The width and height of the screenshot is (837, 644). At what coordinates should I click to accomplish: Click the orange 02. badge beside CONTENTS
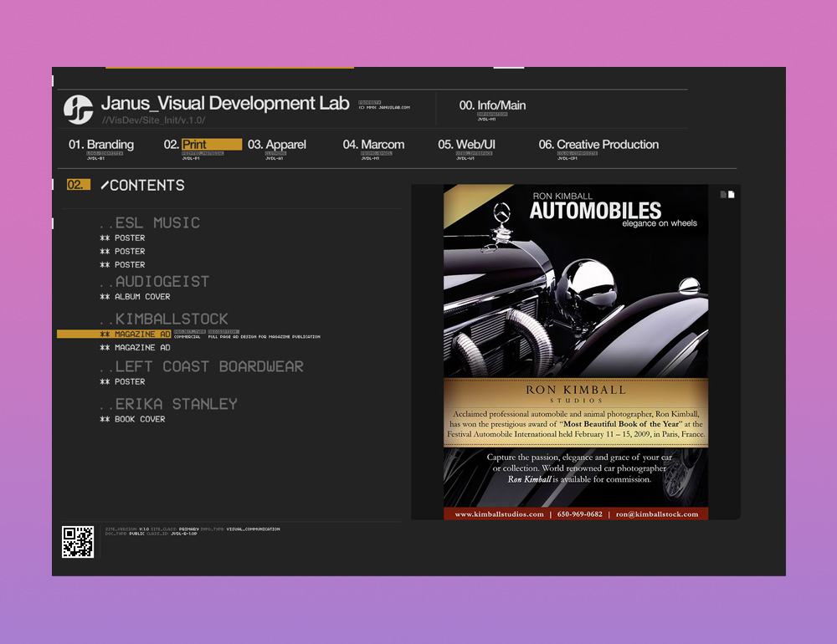tap(78, 185)
